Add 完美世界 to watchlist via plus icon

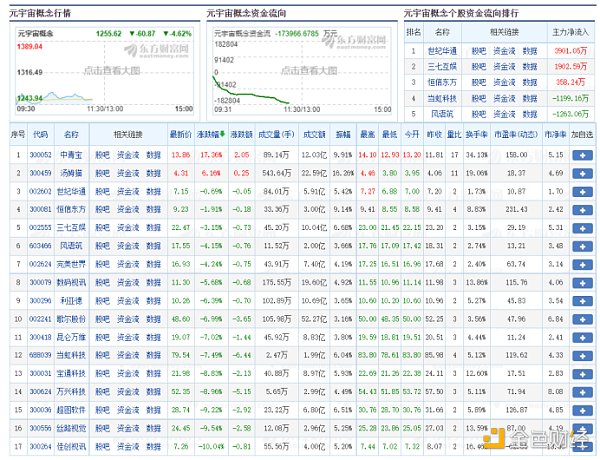coord(582,264)
